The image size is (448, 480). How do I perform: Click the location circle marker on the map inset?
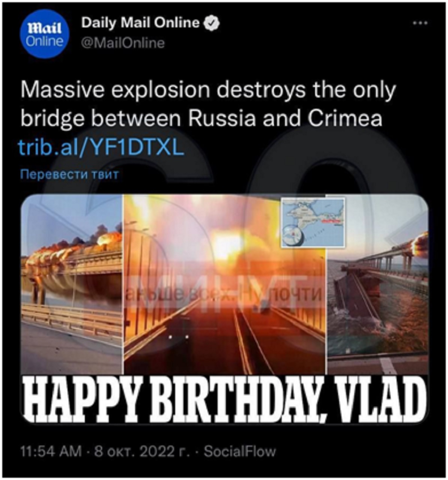tap(294, 235)
